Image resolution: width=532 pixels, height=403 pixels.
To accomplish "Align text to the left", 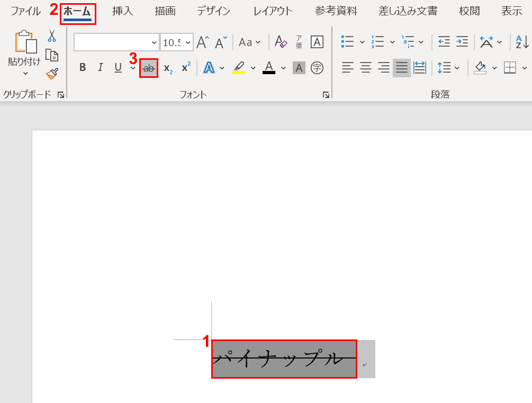I will tap(347, 68).
